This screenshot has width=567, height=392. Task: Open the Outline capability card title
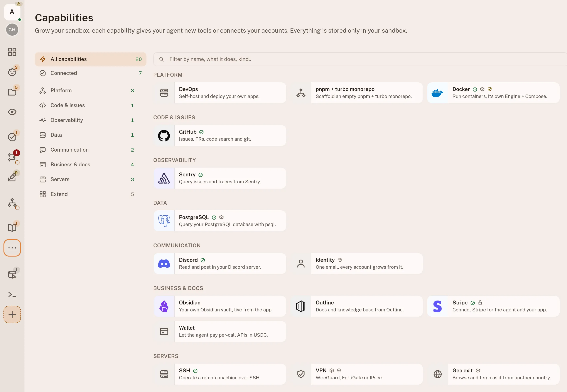pyautogui.click(x=325, y=302)
